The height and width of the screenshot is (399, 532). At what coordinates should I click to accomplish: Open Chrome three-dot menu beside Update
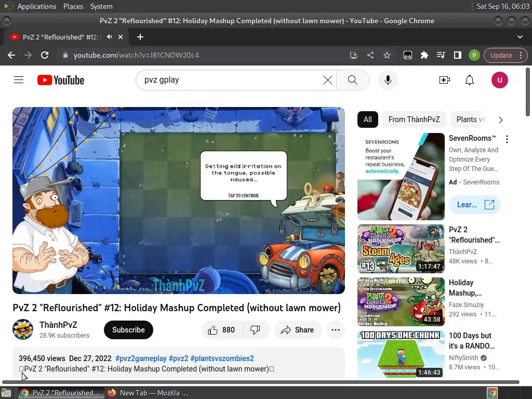[521, 55]
